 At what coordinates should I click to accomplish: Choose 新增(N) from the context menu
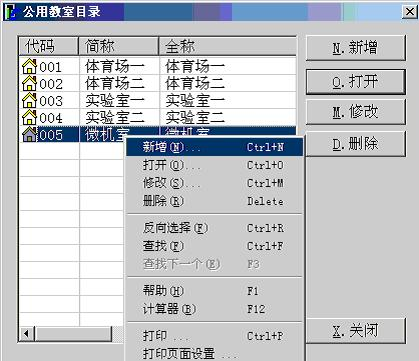click(214, 147)
